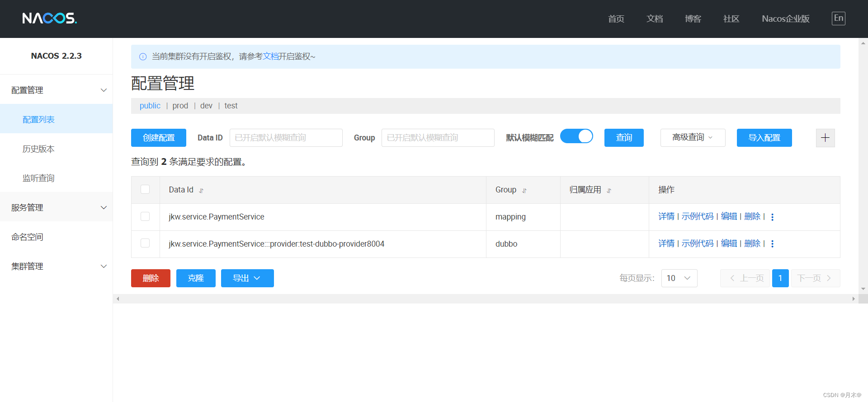Focus the Group search field
The image size is (868, 402).
click(x=438, y=138)
